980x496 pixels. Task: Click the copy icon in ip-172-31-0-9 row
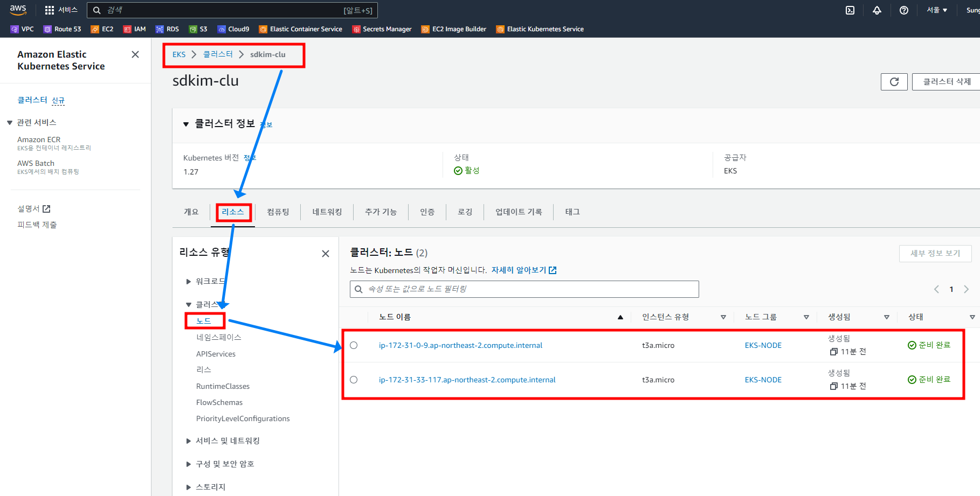pyautogui.click(x=834, y=352)
